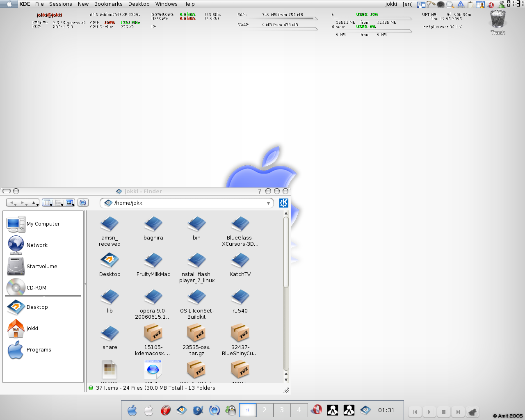Select Desktop in Finder sidebar

[x=27, y=307]
